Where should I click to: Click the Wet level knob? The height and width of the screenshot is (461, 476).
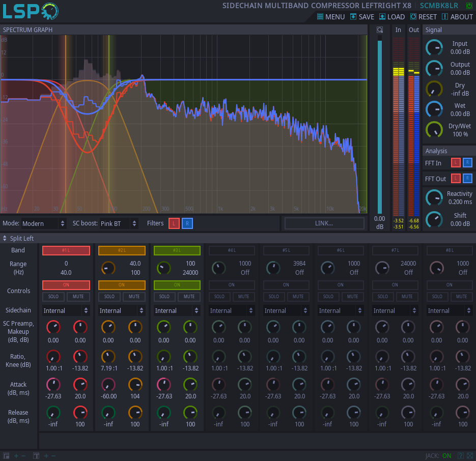pyautogui.click(x=434, y=109)
